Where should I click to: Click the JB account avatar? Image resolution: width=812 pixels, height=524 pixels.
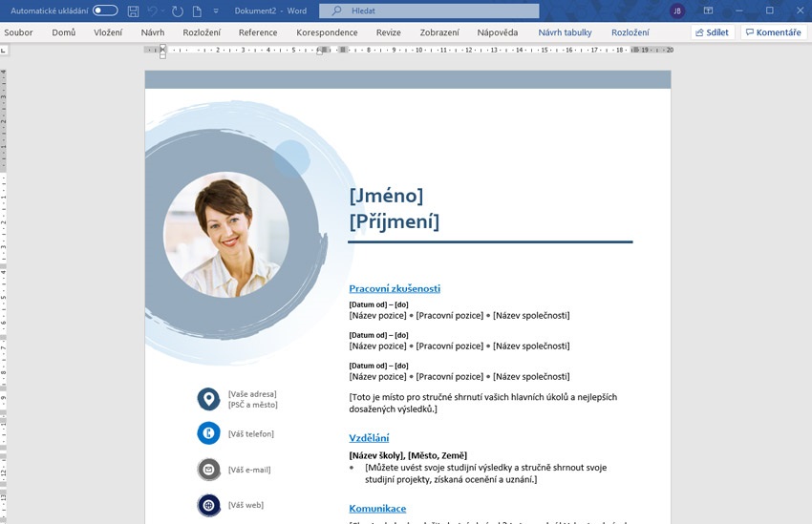click(677, 10)
